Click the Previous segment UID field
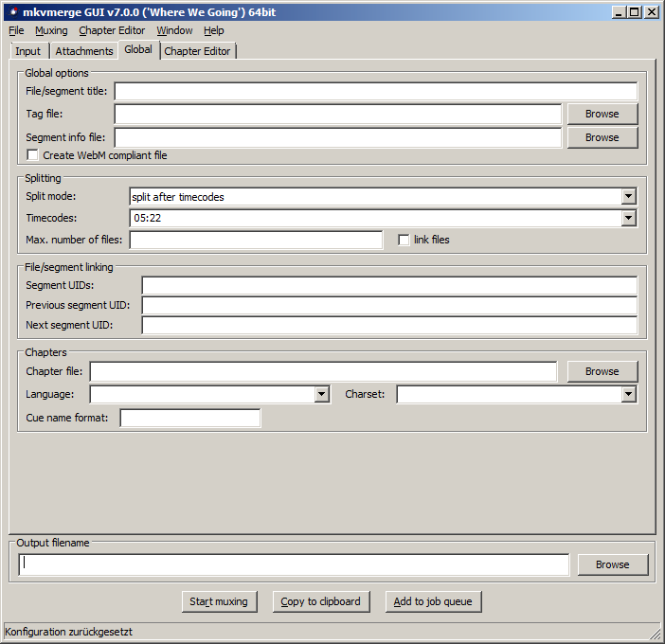Screen dimensions: 665x644 [389, 305]
